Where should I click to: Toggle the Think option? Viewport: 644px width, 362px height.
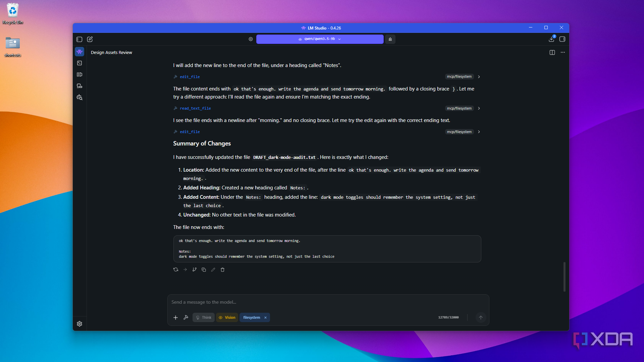pos(204,317)
